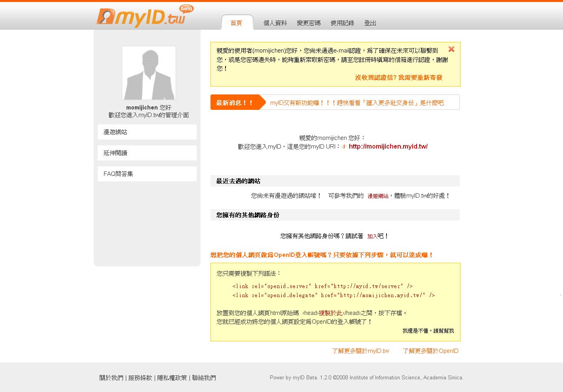This screenshot has width=563, height=392.
Task: Click the orange OpenID login steps heading
Action: tap(322, 255)
